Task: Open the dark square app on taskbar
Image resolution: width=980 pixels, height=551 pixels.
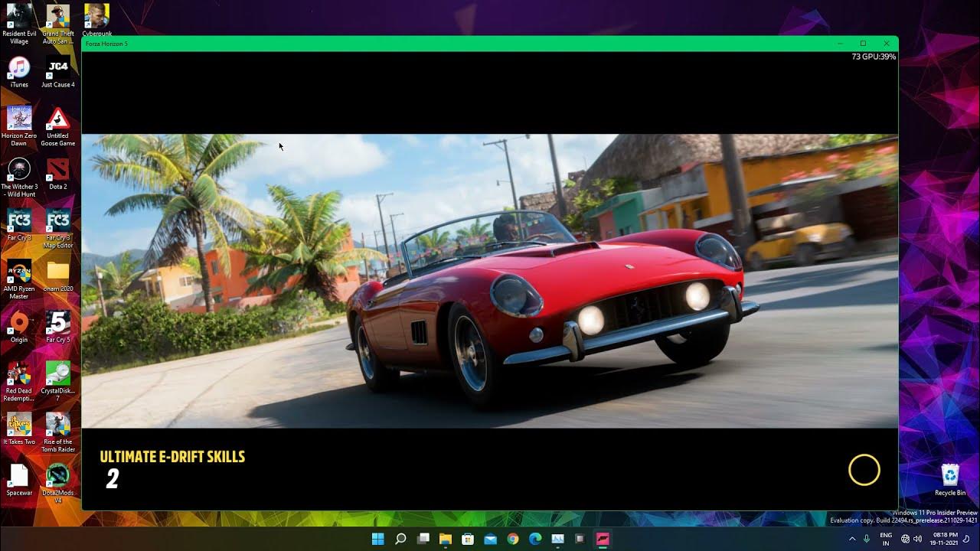Action: tap(580, 539)
